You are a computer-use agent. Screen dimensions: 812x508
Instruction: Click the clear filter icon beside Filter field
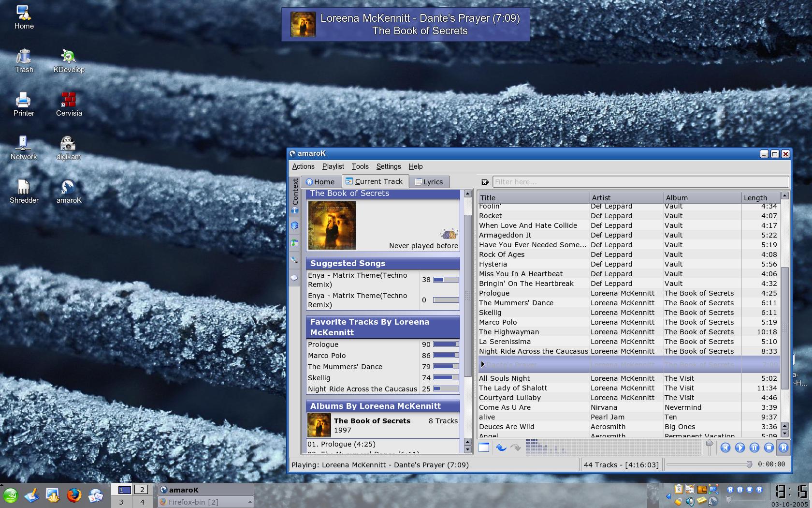[x=485, y=182]
